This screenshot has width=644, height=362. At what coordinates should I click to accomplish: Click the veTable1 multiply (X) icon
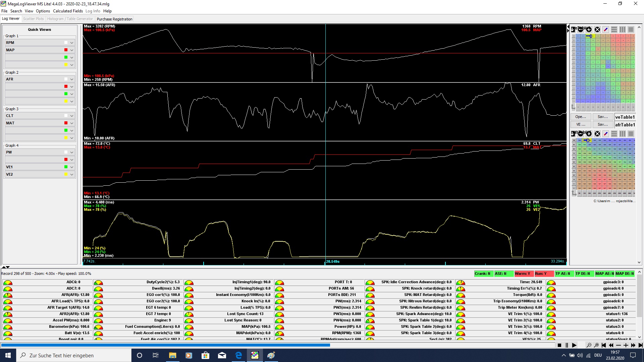[x=597, y=29]
